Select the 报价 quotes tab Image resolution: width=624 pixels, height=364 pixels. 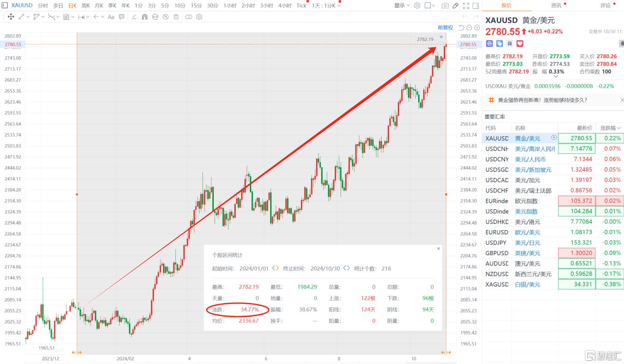506,5
